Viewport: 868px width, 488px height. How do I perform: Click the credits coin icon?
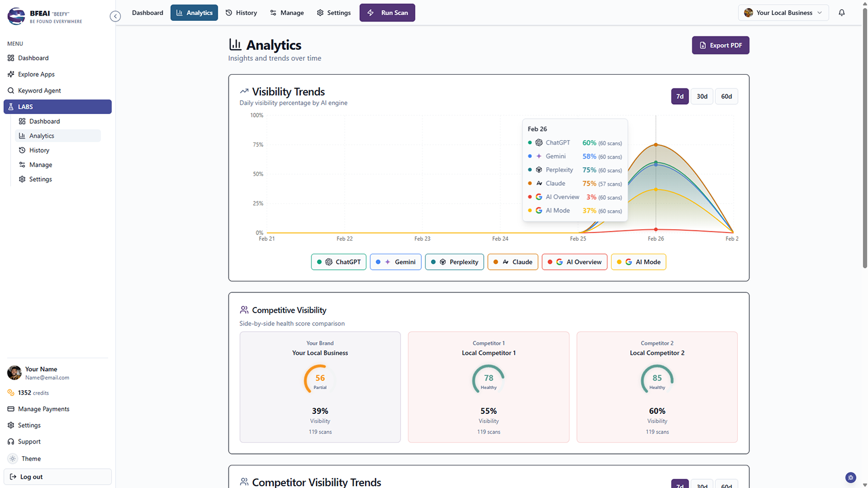[11, 392]
